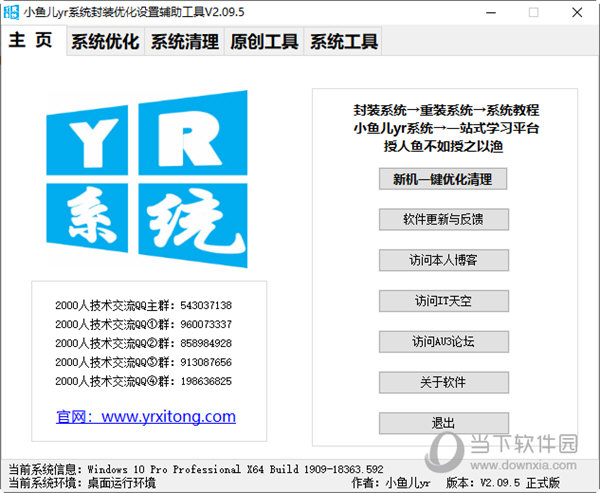
Task: Open the 系统优化 tab
Action: click(105, 41)
